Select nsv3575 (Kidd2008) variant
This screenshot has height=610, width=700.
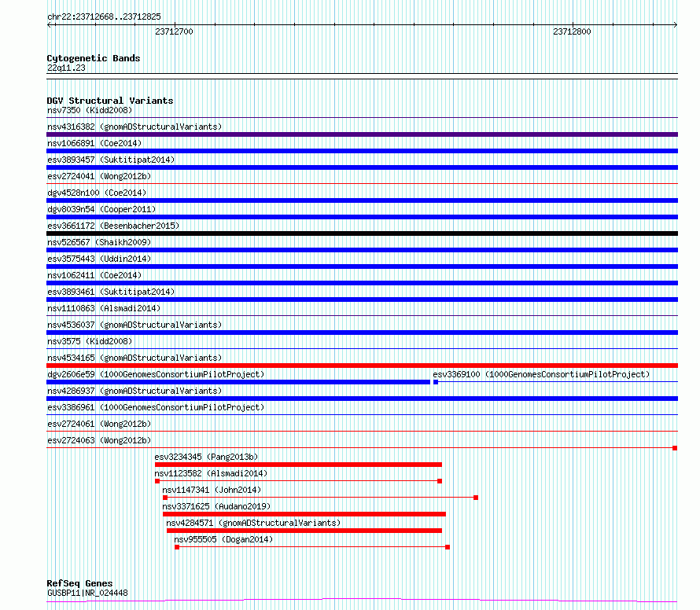point(90,341)
